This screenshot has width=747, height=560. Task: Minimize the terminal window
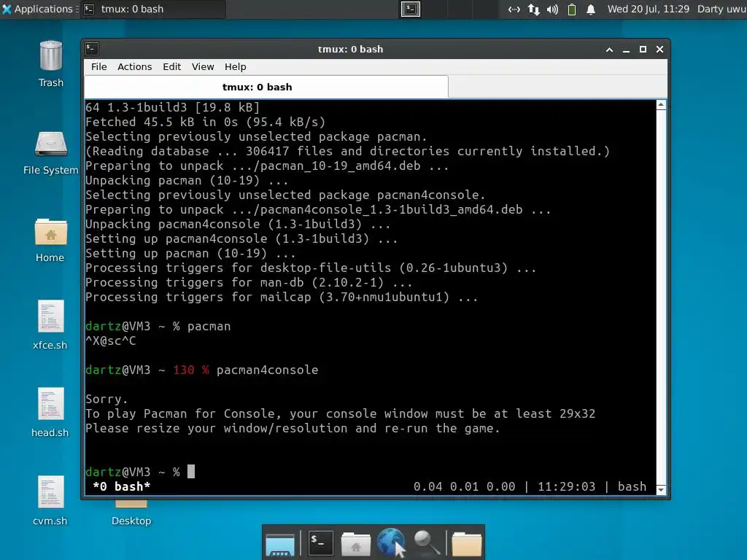pyautogui.click(x=626, y=50)
